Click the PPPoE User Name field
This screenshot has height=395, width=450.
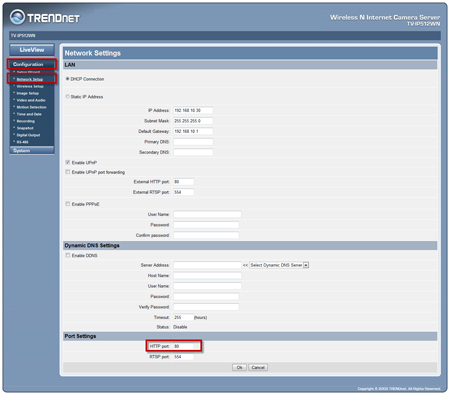point(207,214)
